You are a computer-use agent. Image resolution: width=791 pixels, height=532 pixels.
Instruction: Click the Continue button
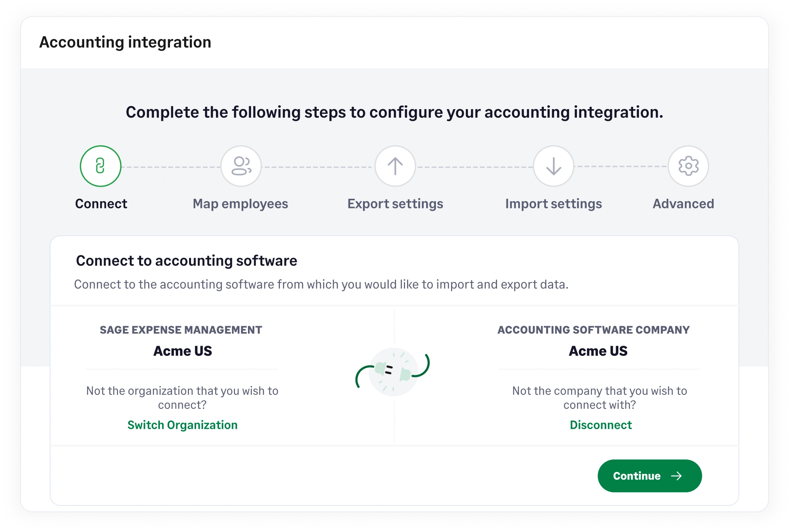(649, 475)
